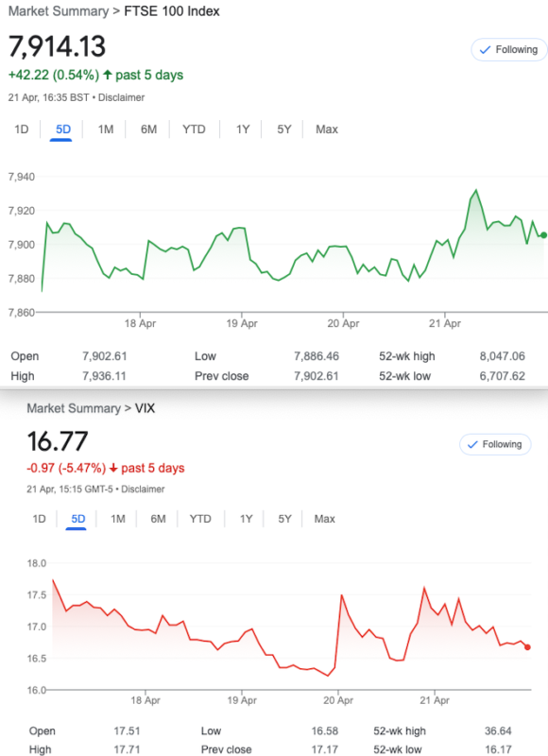Switch VIX chart to 5Y range
The width and height of the screenshot is (548, 756).
pos(284,519)
